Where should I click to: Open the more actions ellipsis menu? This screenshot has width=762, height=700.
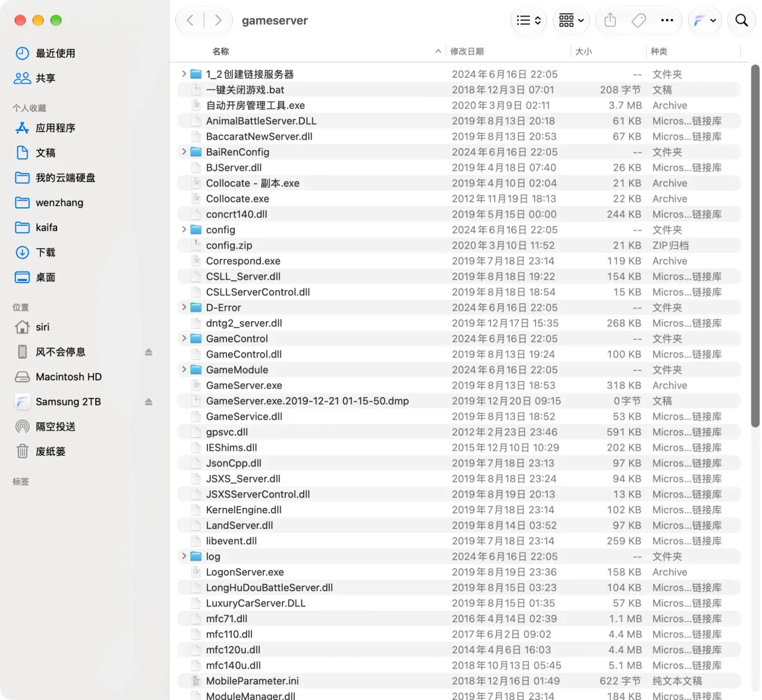[x=667, y=21]
